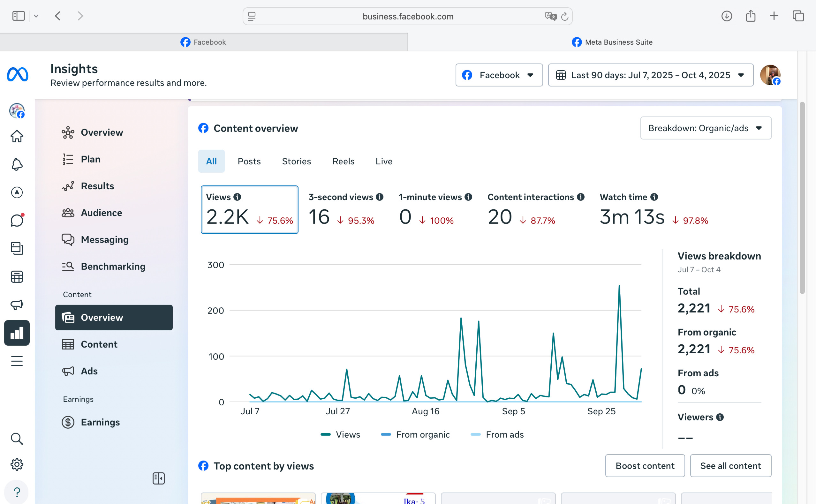Open settings gear in left rail

(x=17, y=464)
